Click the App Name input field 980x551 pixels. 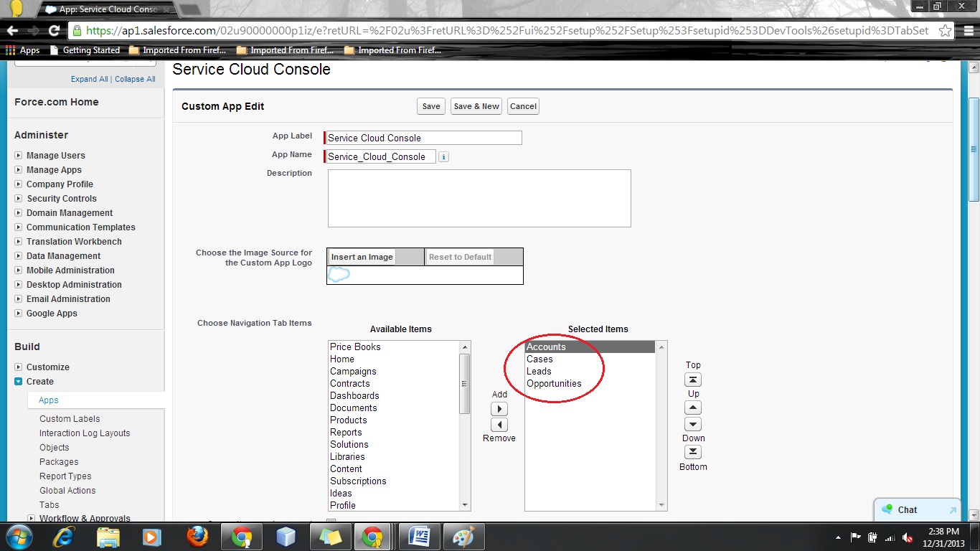[x=380, y=156]
